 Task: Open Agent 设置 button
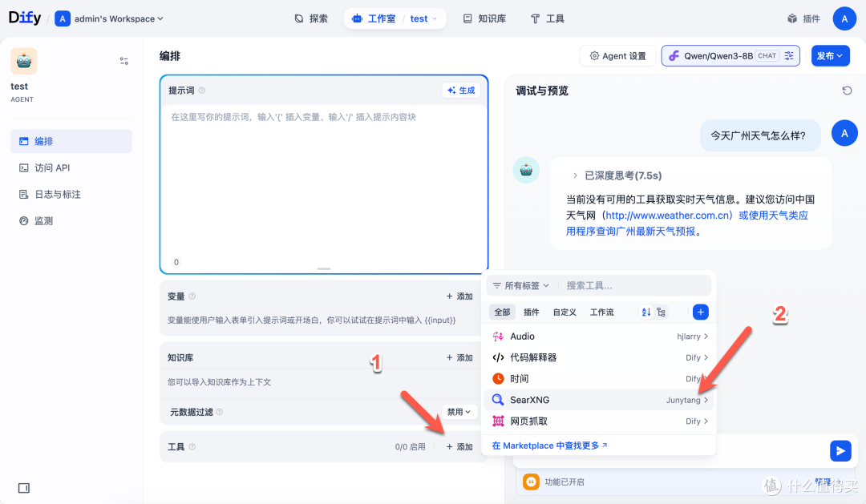pyautogui.click(x=617, y=56)
